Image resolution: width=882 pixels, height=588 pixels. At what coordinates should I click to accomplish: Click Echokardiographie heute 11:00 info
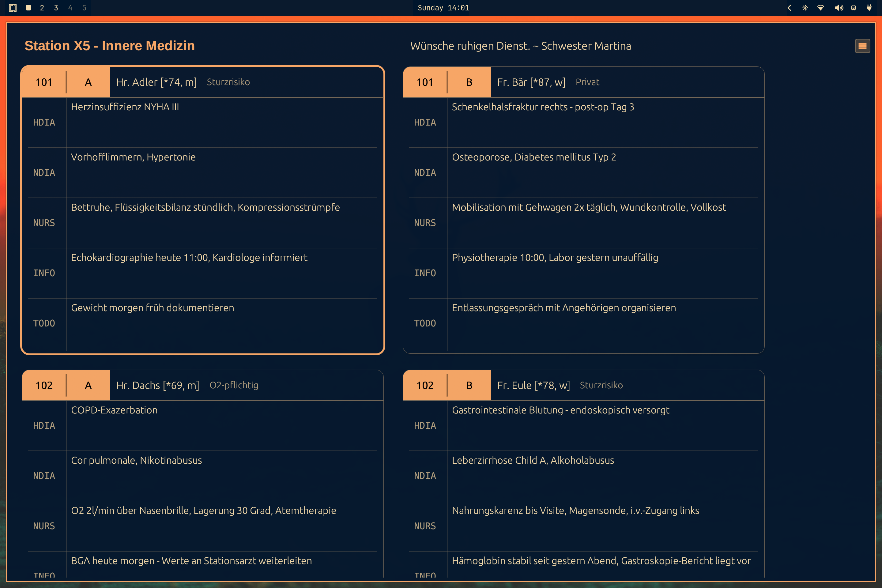[x=189, y=258]
